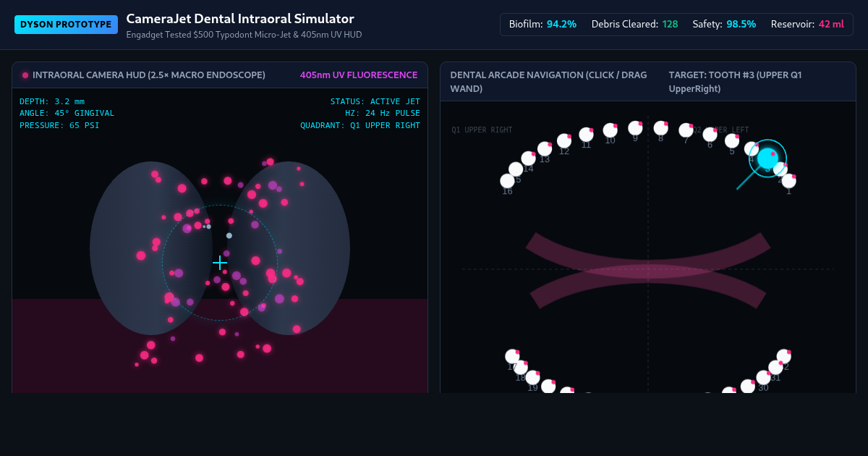
Task: Click the subtitle mentioning Typodont Micro-Jet
Action: pos(244,35)
